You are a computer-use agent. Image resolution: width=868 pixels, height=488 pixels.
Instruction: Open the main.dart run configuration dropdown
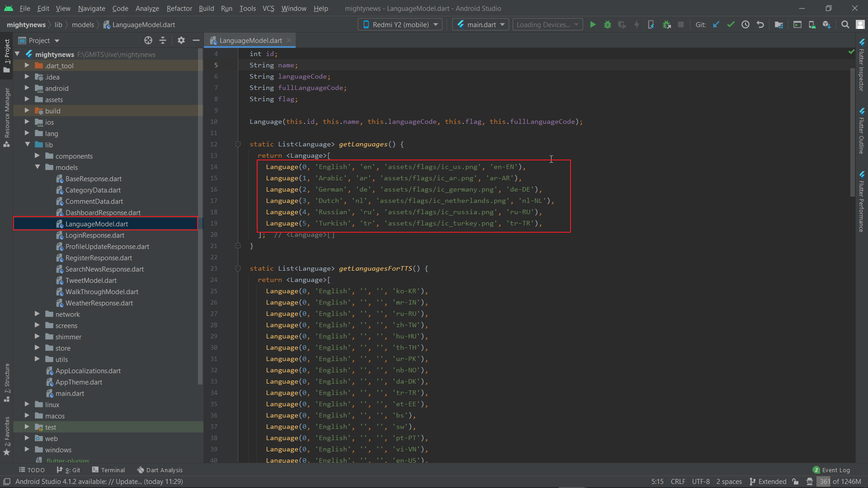point(481,25)
